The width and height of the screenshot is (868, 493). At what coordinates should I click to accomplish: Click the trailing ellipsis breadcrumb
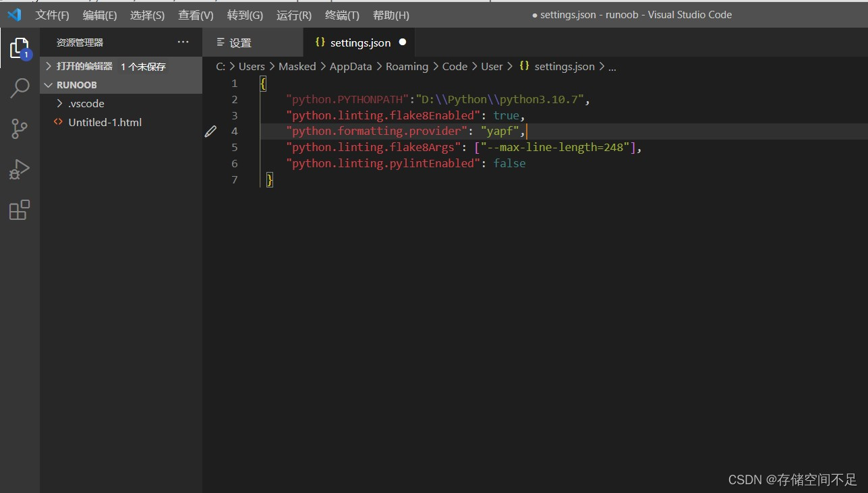[x=612, y=67]
